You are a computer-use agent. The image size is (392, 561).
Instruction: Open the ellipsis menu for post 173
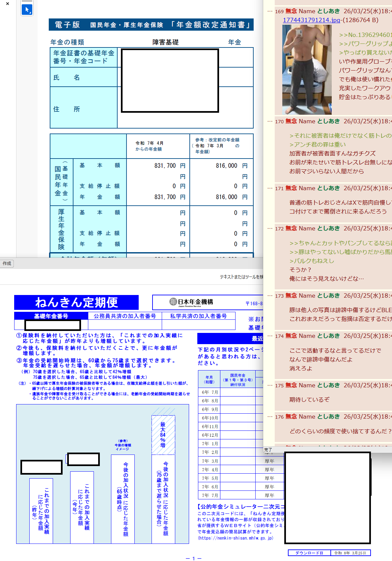click(x=269, y=296)
